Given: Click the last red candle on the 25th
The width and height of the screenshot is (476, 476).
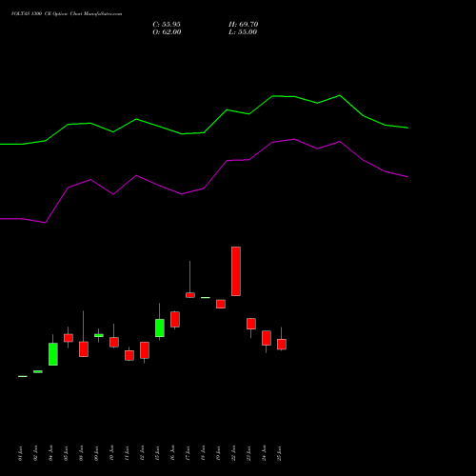Looking at the screenshot, I should [282, 345].
